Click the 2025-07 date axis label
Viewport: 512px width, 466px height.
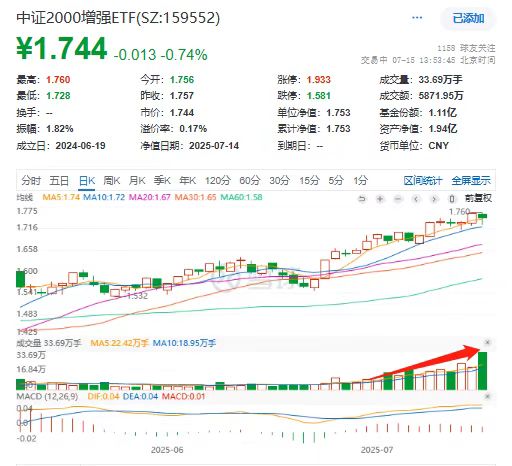click(x=377, y=450)
